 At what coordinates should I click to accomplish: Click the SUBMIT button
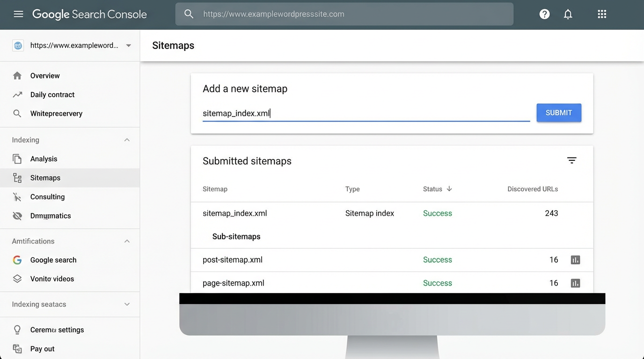point(559,113)
